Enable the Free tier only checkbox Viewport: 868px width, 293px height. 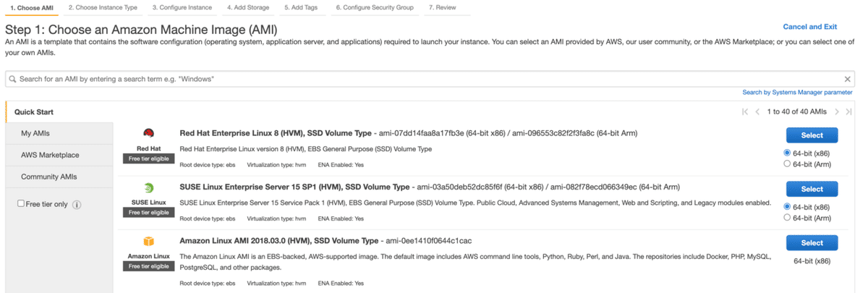[21, 204]
